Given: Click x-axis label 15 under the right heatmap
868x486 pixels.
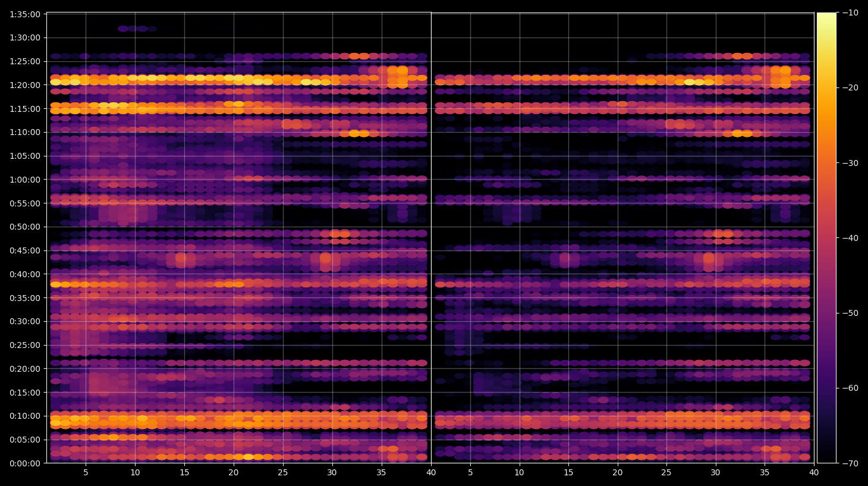Looking at the screenshot, I should (x=568, y=473).
